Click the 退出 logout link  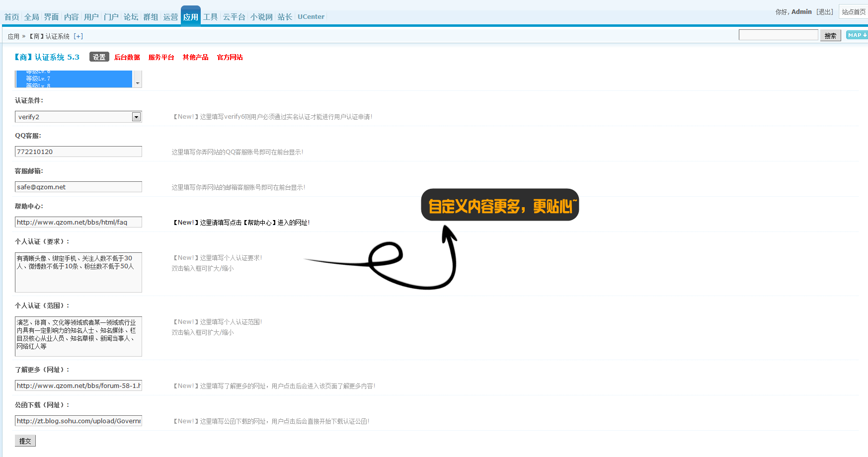point(825,12)
